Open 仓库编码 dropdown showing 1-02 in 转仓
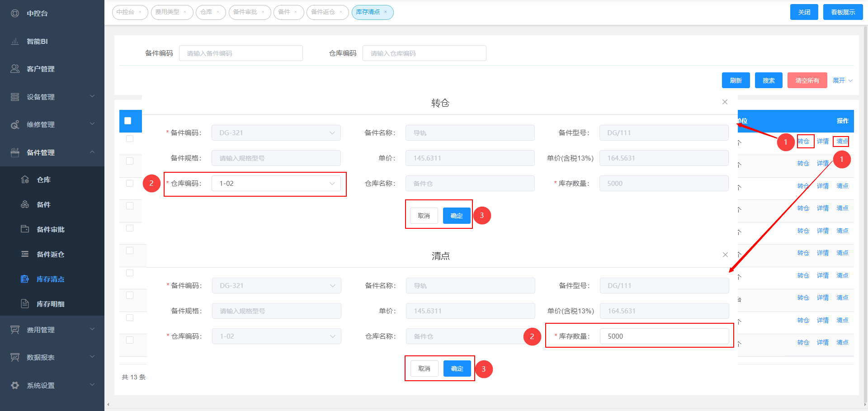This screenshot has width=868, height=411. pyautogui.click(x=276, y=184)
